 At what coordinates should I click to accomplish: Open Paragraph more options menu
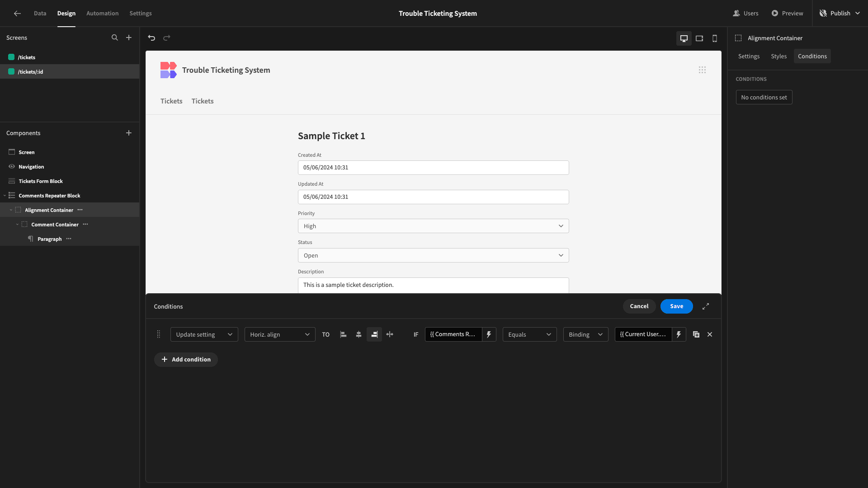(69, 239)
